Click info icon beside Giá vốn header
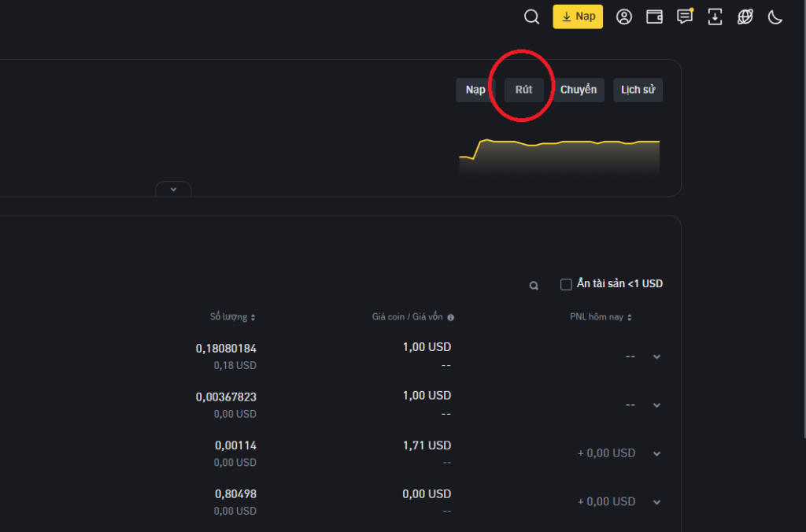Screen dimensions: 806x532 [451, 318]
